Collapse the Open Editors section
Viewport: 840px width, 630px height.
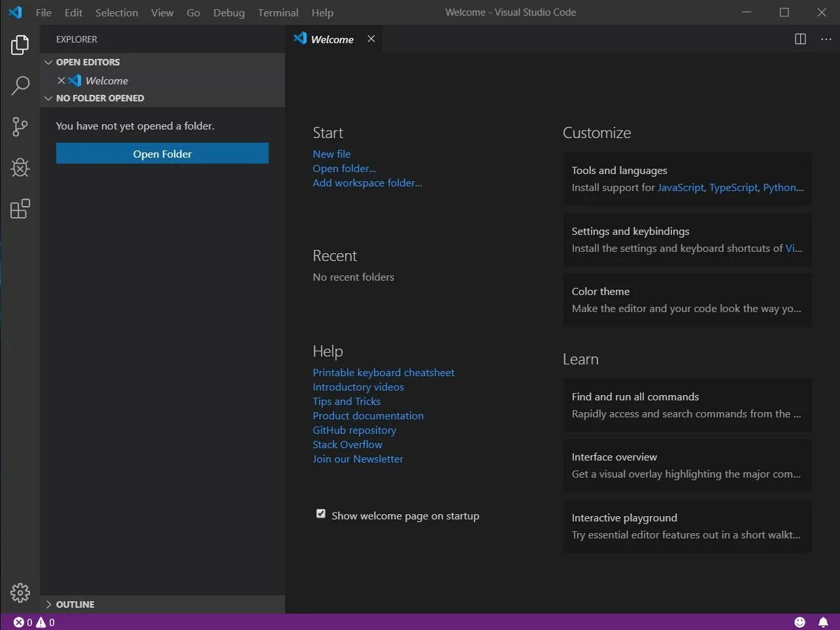tap(48, 62)
